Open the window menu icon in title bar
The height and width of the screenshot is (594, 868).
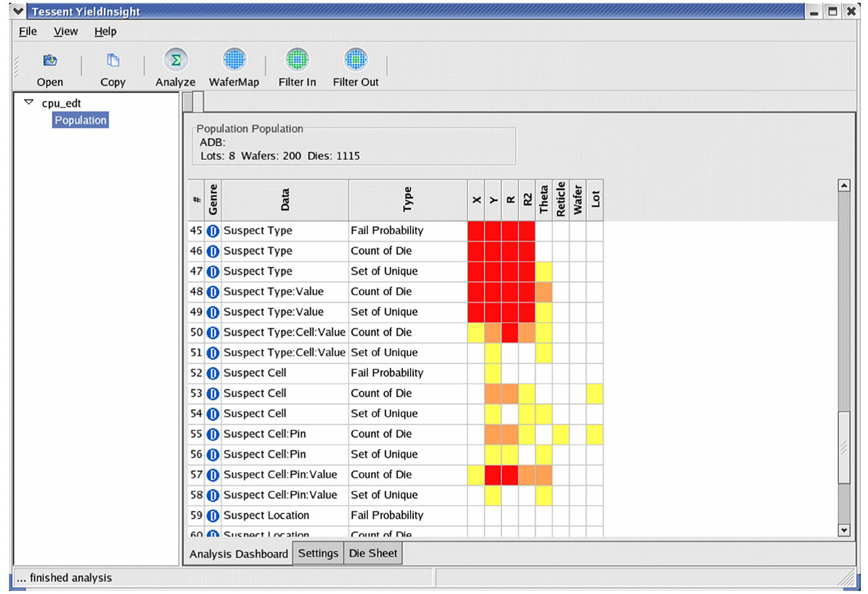tap(18, 11)
